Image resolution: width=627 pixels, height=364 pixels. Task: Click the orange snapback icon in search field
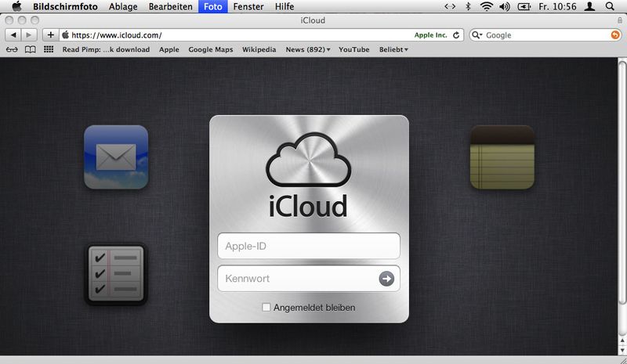(615, 35)
